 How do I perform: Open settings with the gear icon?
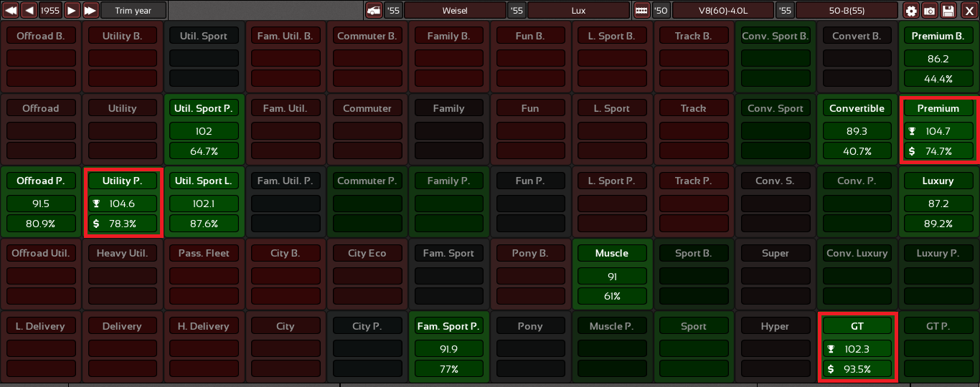coord(911,11)
